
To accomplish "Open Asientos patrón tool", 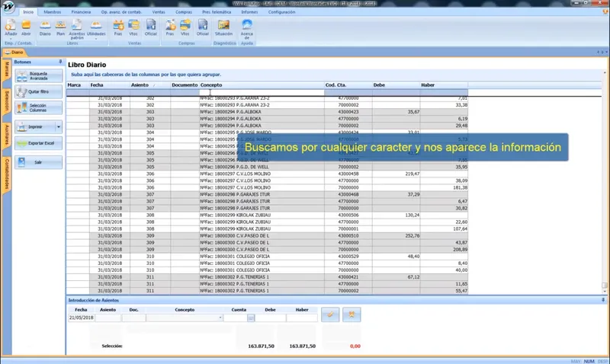I will (77, 30).
